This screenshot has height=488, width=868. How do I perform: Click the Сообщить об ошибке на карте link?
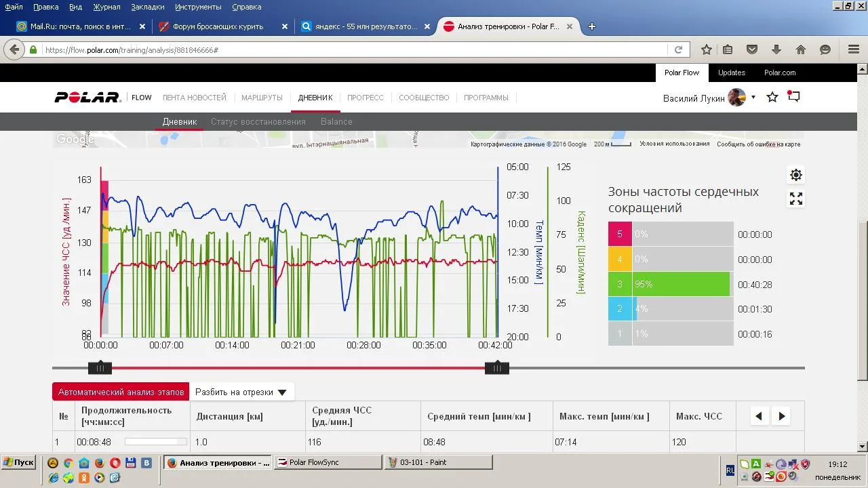click(759, 144)
